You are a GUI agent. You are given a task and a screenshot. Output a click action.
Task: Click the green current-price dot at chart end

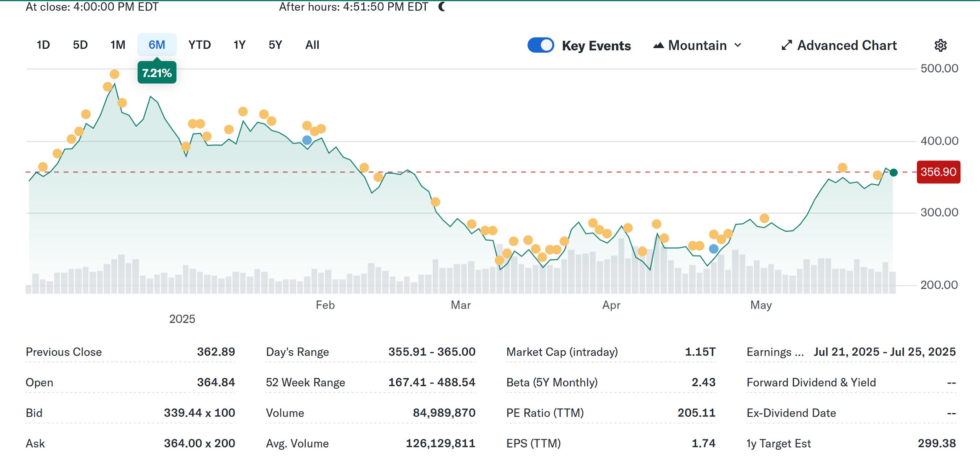pyautogui.click(x=893, y=172)
